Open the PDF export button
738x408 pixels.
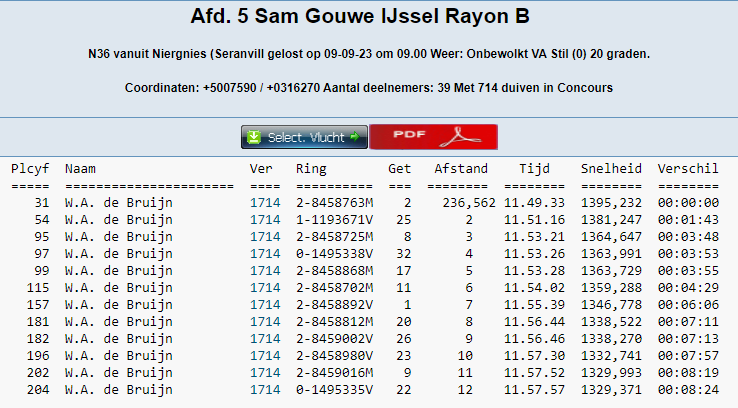click(433, 137)
